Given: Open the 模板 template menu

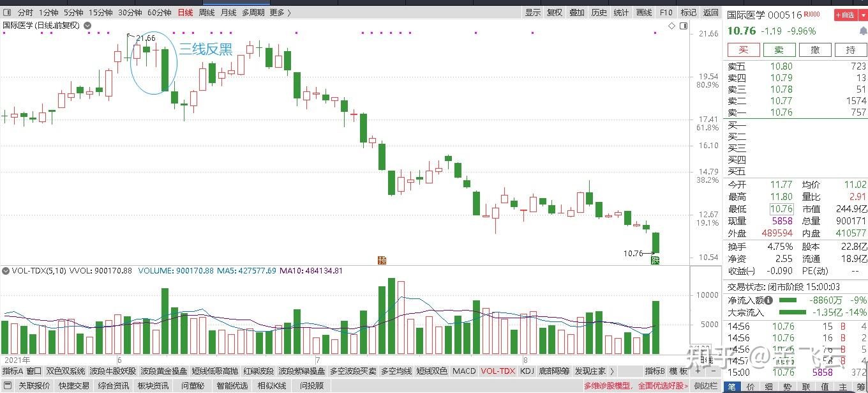Looking at the screenshot, I should (x=678, y=371).
